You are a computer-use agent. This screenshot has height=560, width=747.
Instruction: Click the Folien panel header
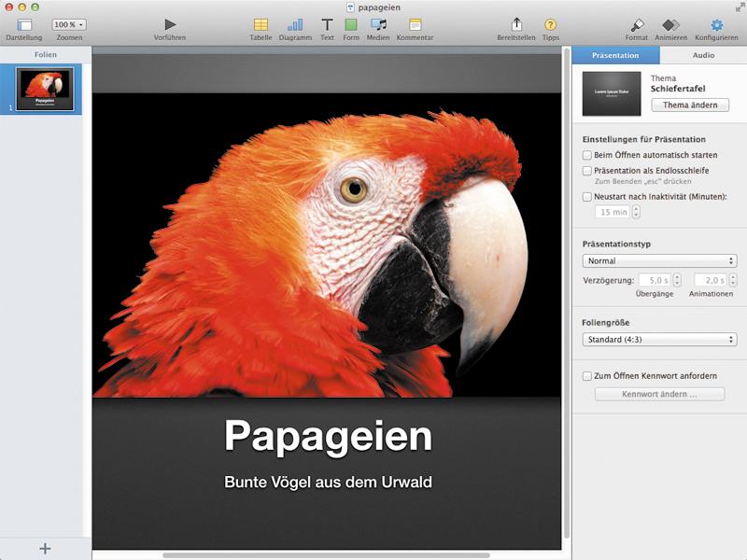coord(45,55)
